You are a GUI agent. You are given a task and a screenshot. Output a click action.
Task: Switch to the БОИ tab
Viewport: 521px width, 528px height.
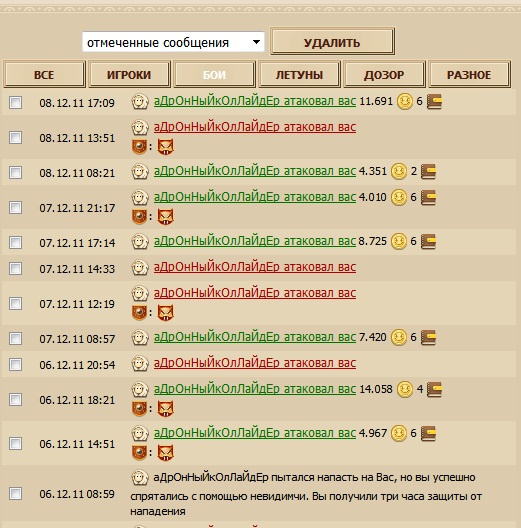click(214, 74)
